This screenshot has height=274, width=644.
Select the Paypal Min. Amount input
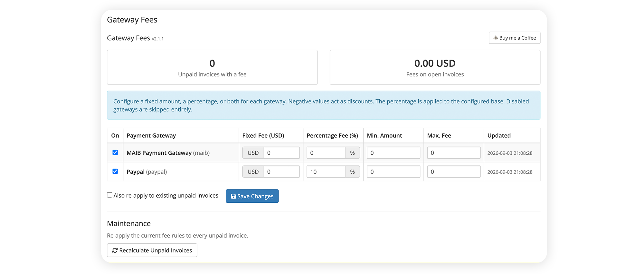393,172
